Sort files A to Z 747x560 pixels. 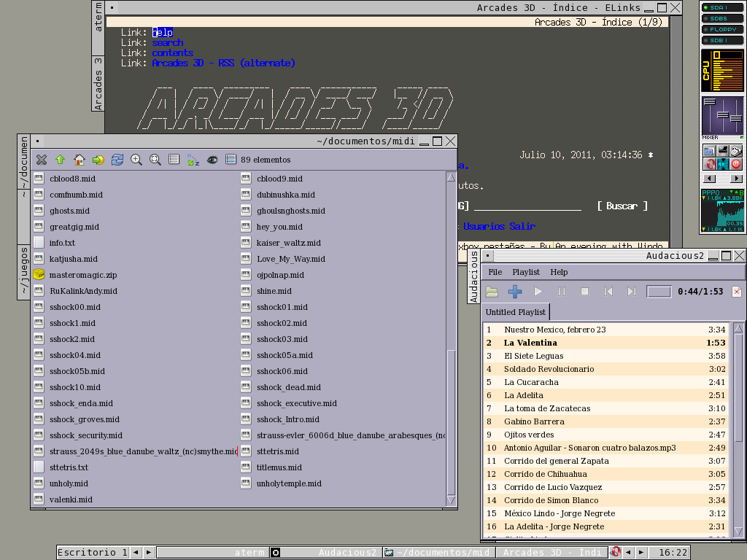point(193,160)
